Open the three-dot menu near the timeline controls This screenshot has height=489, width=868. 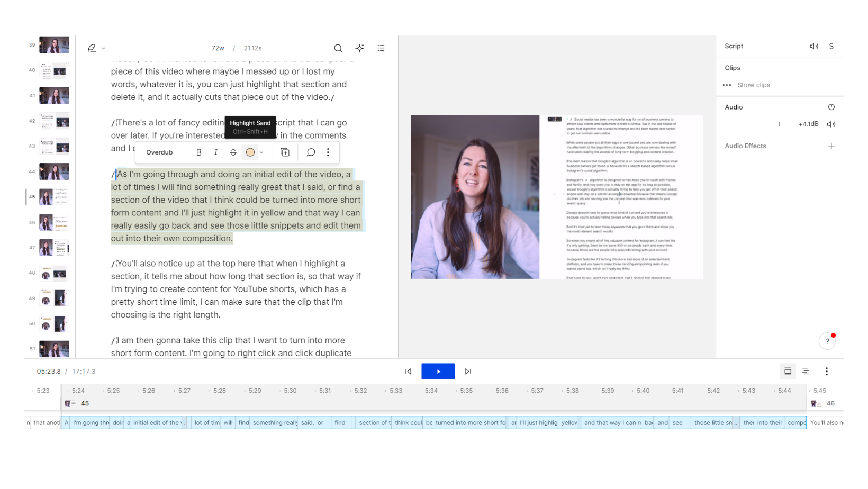826,371
